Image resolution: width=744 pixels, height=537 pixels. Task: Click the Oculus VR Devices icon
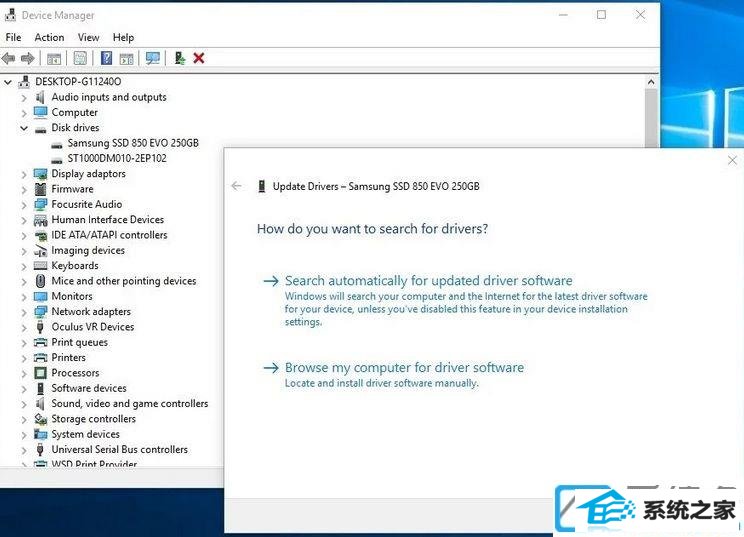(40, 327)
